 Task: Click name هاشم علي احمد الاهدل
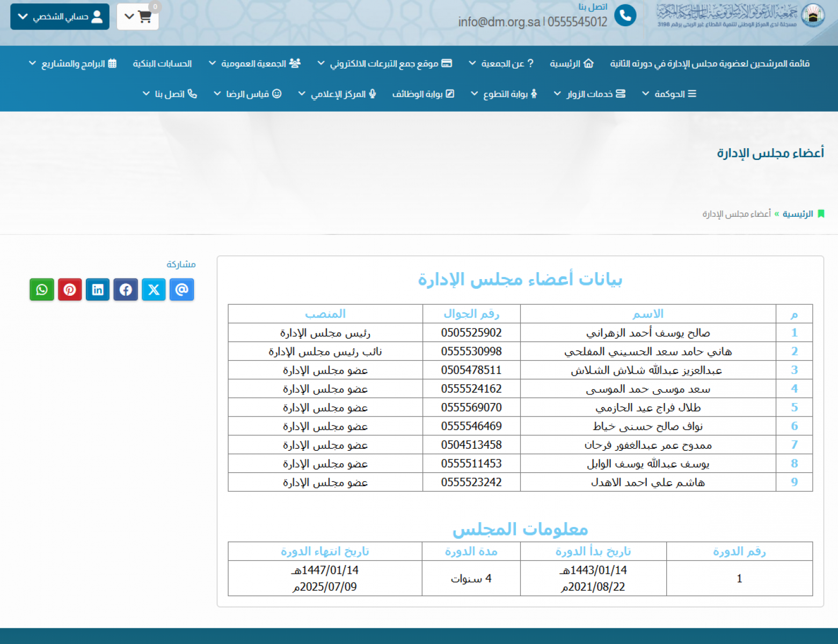coord(648,482)
